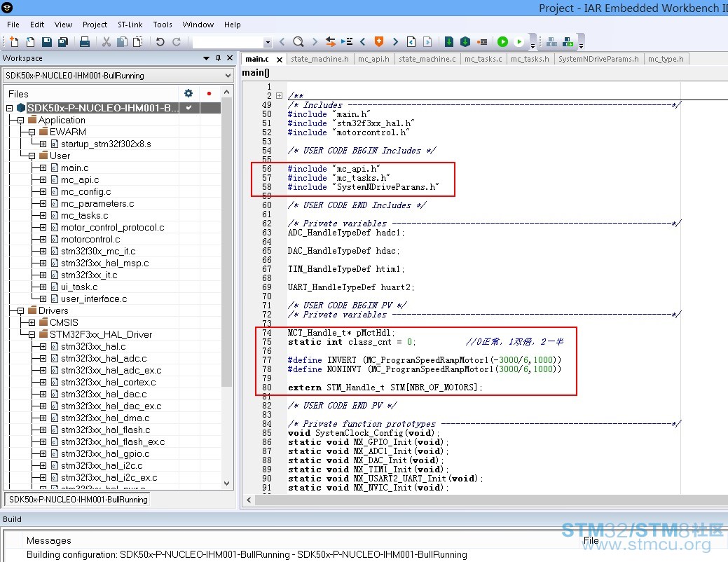The height and width of the screenshot is (562, 728).
Task: Select stm32f3xx_hal_gpio.c in file tree
Action: coord(105,454)
